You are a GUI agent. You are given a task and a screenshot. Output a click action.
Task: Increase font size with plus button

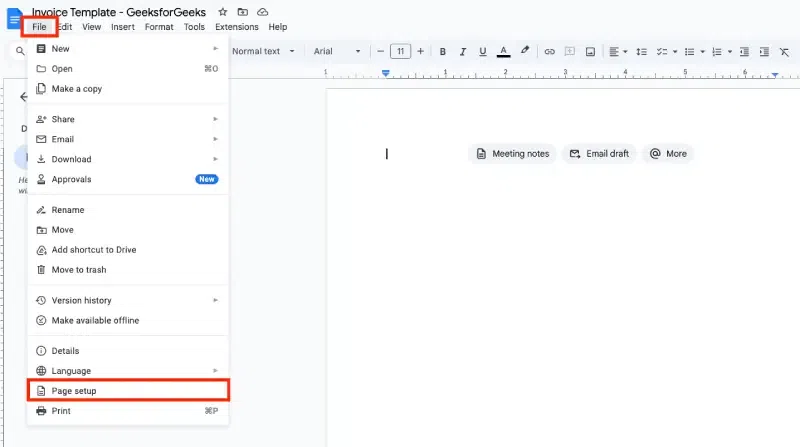[x=420, y=51]
